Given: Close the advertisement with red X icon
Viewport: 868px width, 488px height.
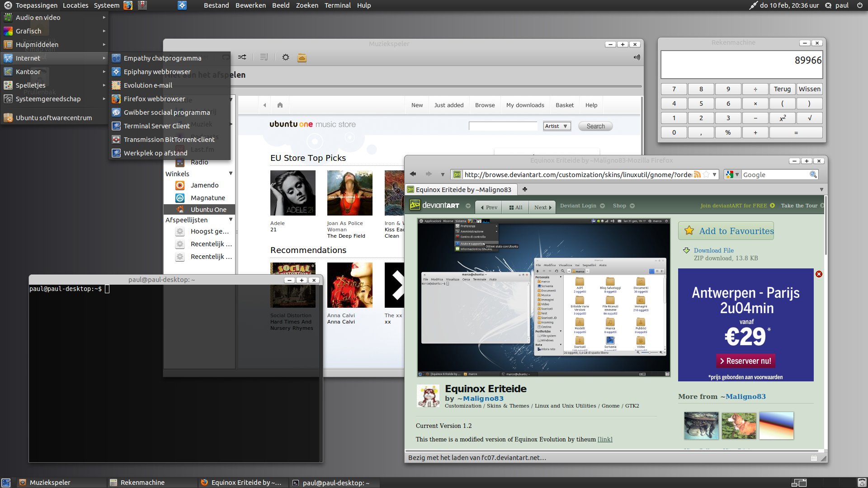Looking at the screenshot, I should (x=819, y=274).
